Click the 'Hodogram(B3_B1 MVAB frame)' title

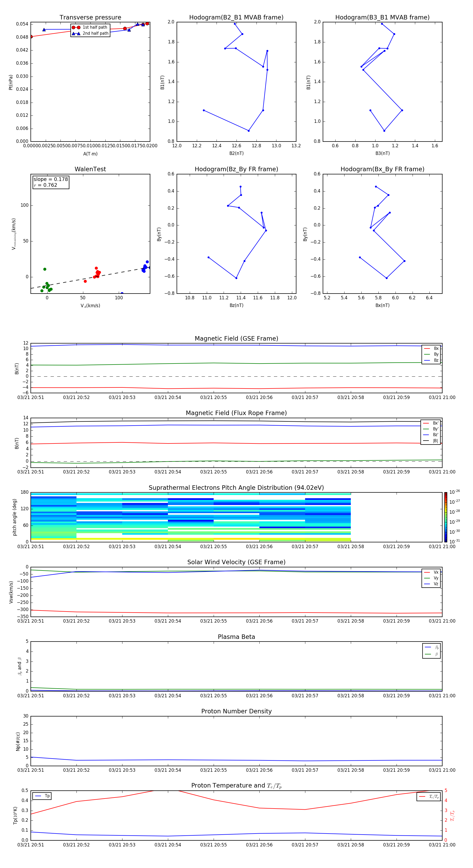[382, 18]
